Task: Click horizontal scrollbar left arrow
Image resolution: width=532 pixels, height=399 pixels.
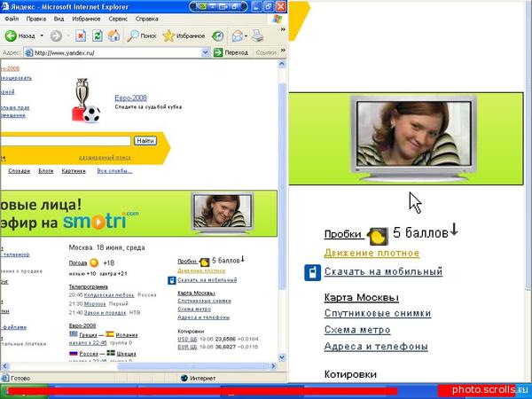Action: point(4,366)
